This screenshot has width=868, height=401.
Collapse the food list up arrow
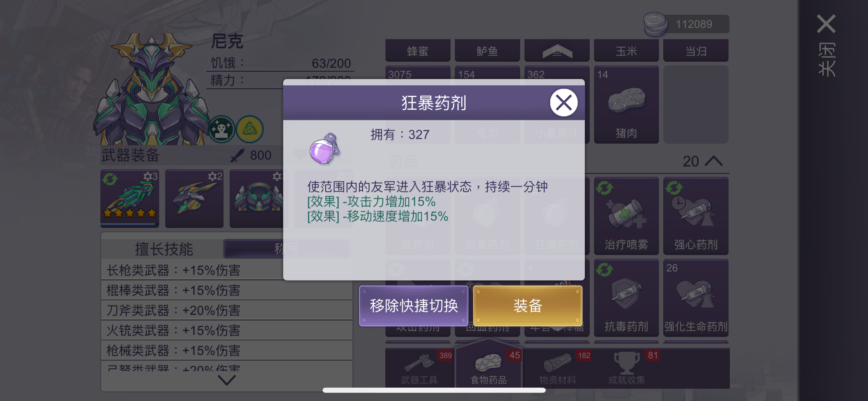click(x=557, y=51)
